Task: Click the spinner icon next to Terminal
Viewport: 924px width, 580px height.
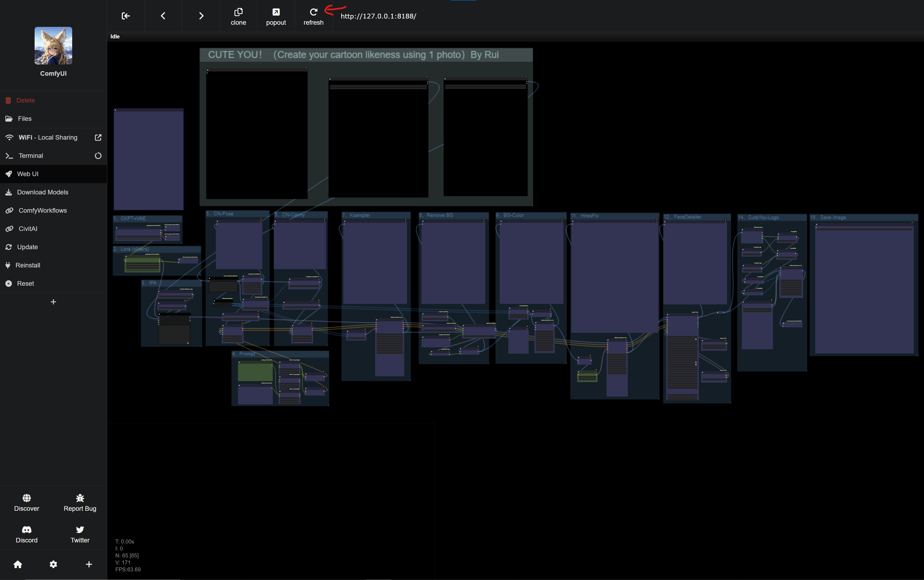Action: coord(98,156)
